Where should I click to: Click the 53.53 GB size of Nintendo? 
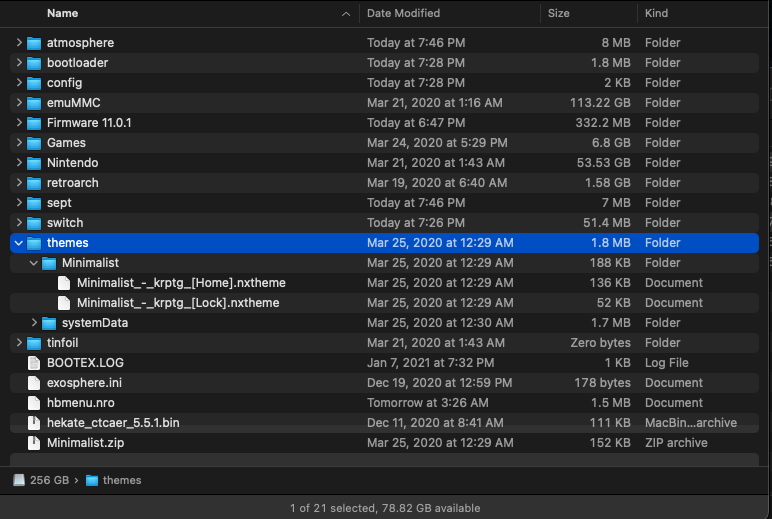(604, 162)
